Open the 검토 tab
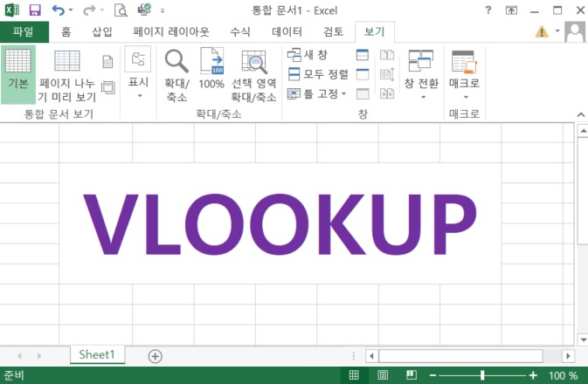Viewport: 588px width, 384px height. tap(334, 31)
